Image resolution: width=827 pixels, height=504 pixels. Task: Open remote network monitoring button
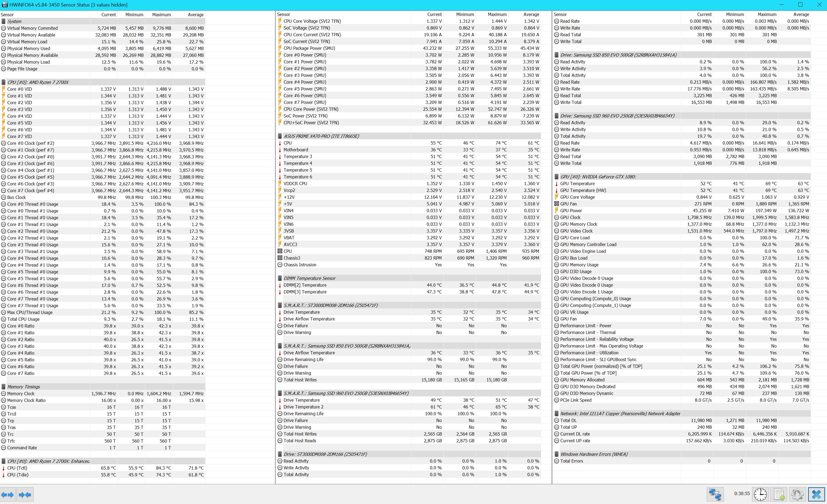pos(715,495)
